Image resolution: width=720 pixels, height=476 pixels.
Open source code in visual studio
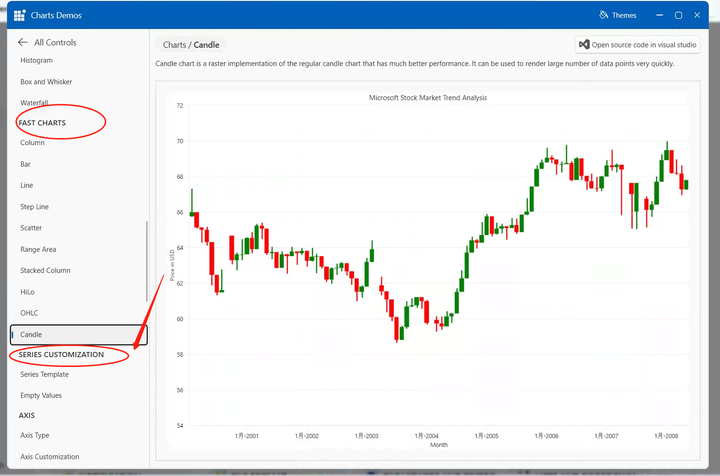(x=638, y=45)
